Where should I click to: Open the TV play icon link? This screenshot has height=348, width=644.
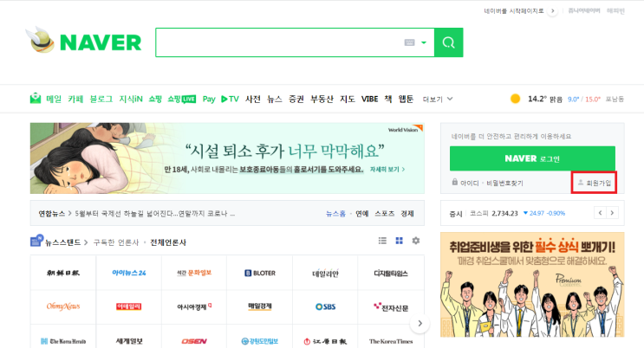(230, 99)
